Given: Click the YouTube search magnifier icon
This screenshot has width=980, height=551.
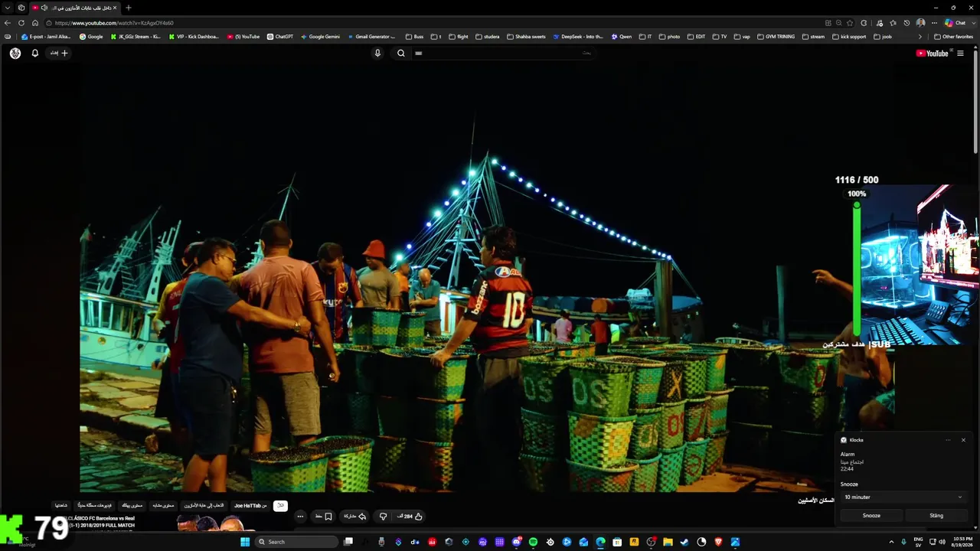Looking at the screenshot, I should point(400,54).
